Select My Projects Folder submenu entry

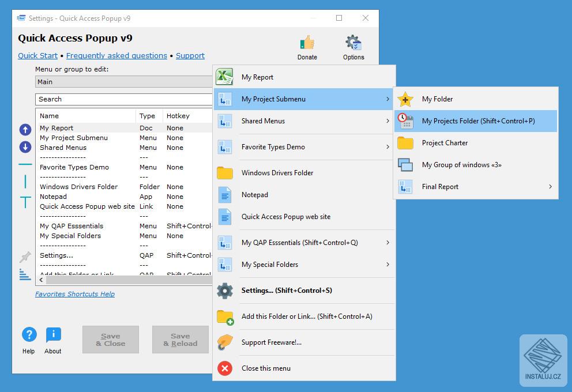[x=476, y=121]
